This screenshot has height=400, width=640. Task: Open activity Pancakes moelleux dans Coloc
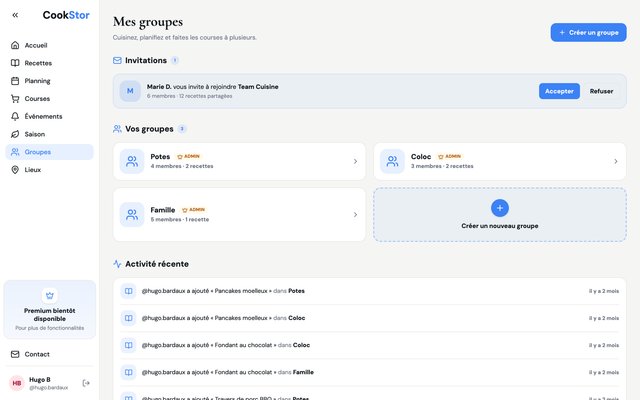(369, 318)
